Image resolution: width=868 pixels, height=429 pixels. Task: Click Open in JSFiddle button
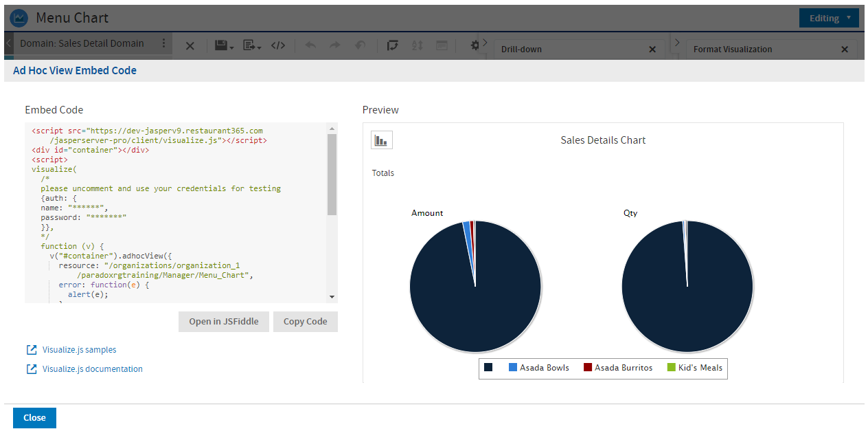tap(224, 322)
